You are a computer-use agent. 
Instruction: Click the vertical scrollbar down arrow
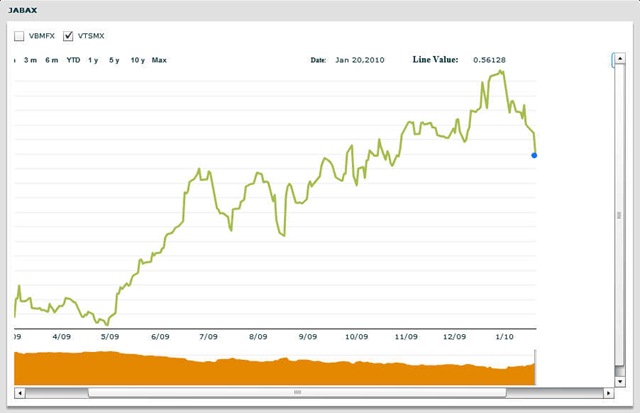click(620, 382)
